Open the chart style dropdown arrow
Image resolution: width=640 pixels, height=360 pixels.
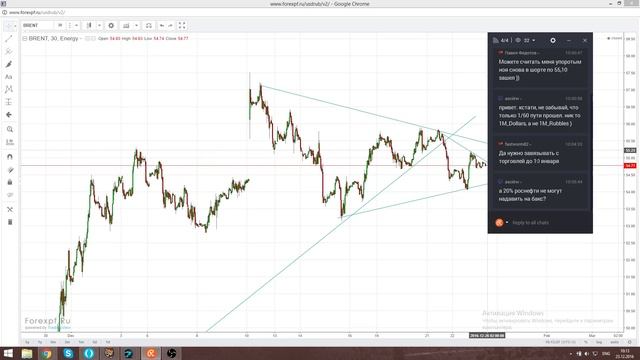tap(99, 25)
